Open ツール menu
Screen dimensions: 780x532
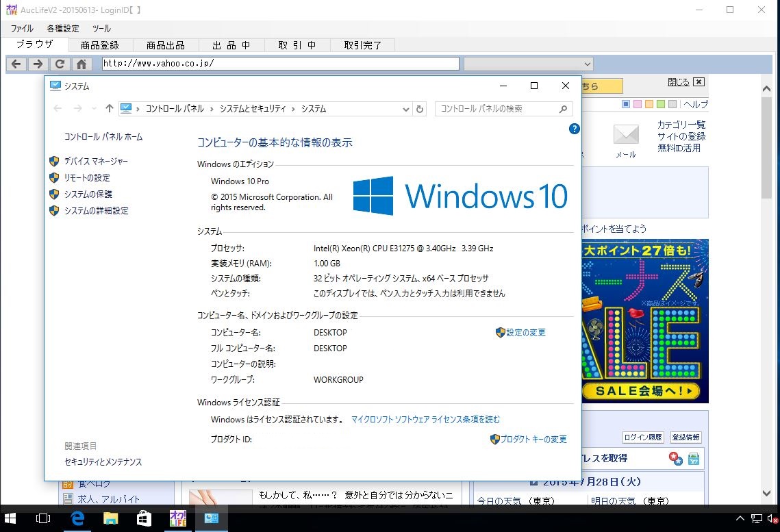tap(101, 28)
